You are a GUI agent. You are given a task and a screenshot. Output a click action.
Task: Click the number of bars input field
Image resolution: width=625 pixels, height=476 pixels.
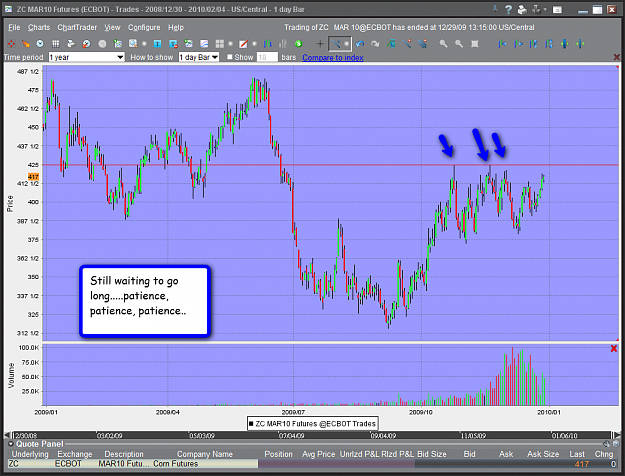(x=267, y=57)
